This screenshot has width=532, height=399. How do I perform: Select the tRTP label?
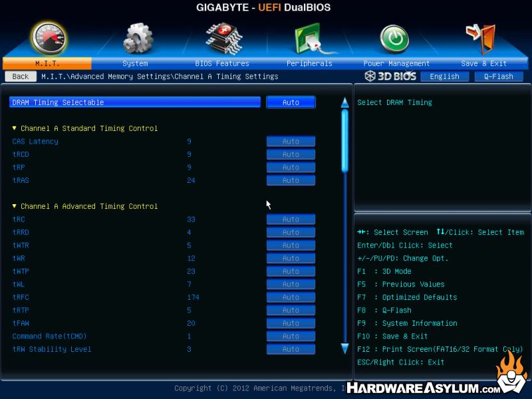click(x=21, y=310)
